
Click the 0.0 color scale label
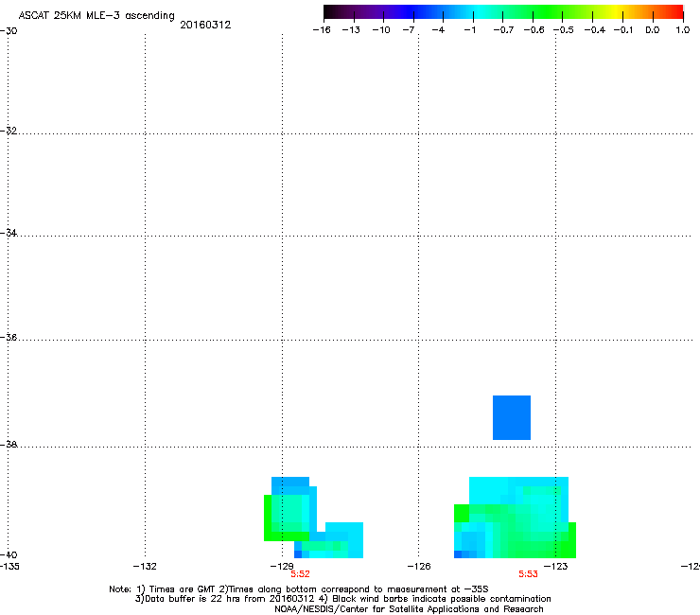653,30
